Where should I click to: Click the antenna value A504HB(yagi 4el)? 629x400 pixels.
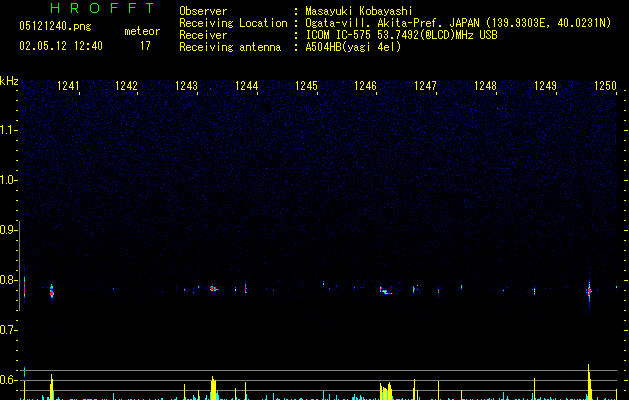353,47
